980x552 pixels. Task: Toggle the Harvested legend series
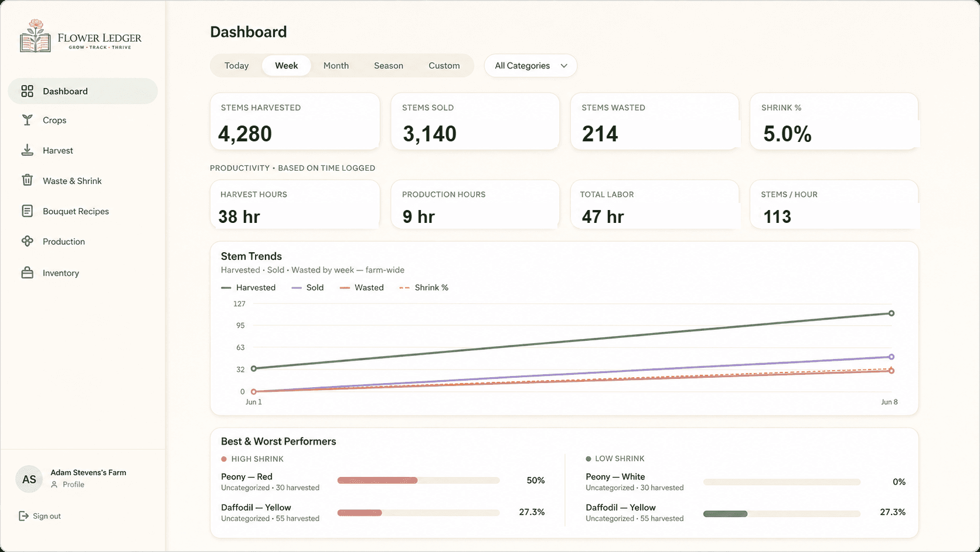[x=249, y=287]
